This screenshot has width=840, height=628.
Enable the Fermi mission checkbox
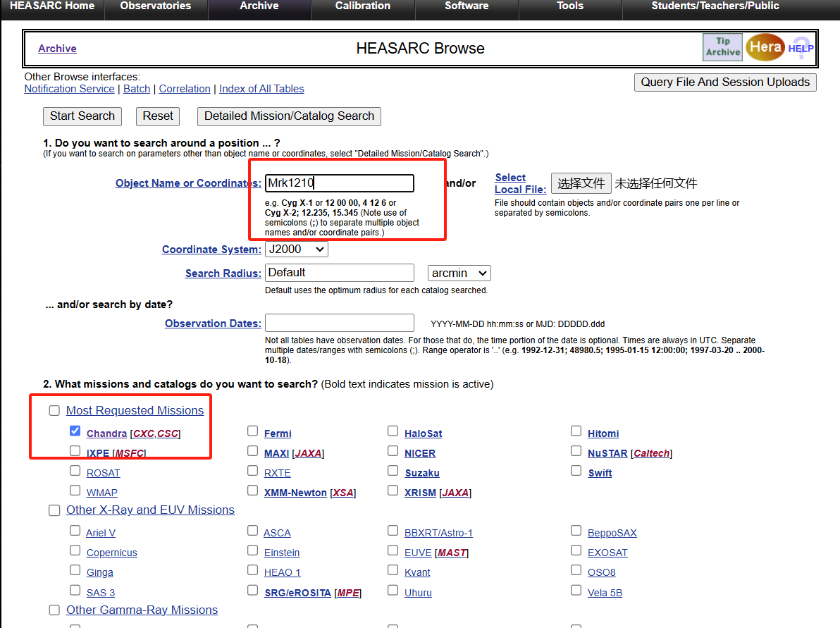(252, 431)
